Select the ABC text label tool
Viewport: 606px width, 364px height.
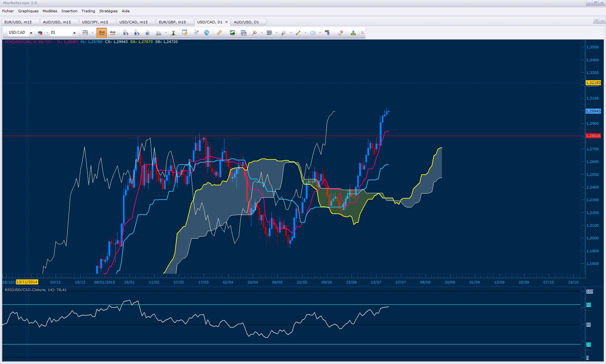(x=327, y=33)
